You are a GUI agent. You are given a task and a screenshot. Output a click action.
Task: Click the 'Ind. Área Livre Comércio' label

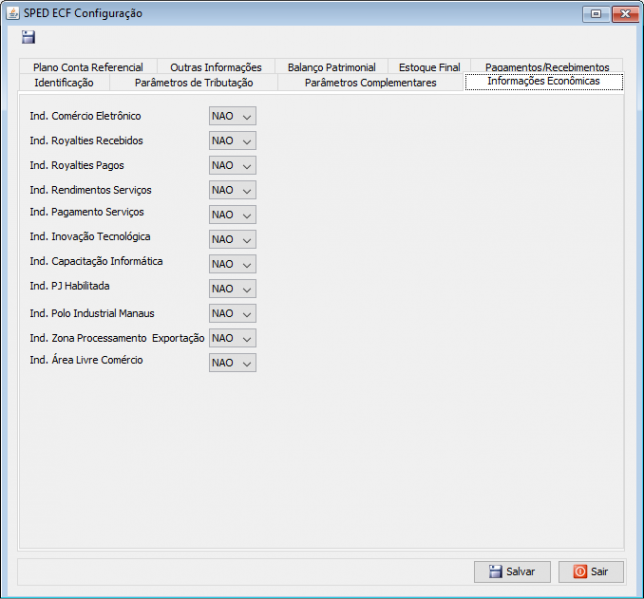point(86,360)
